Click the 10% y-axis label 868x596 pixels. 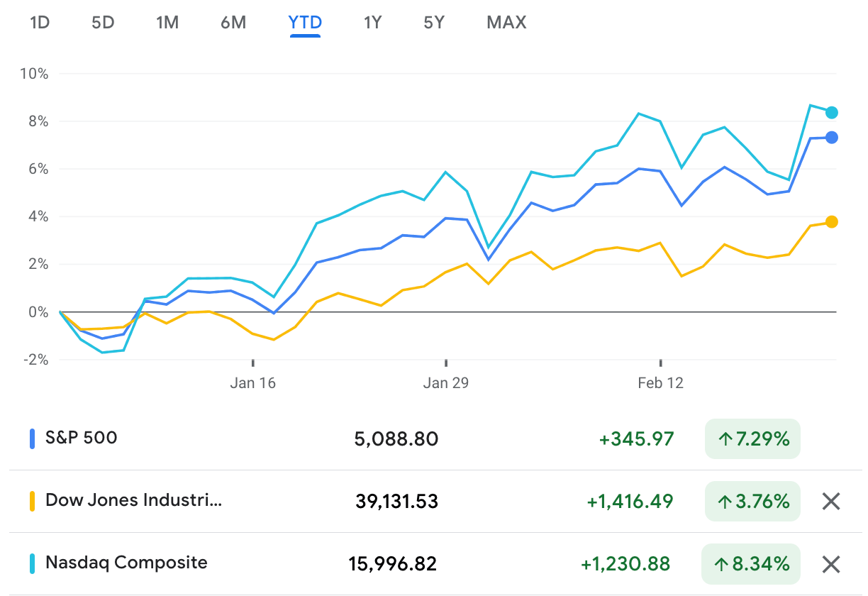[34, 74]
